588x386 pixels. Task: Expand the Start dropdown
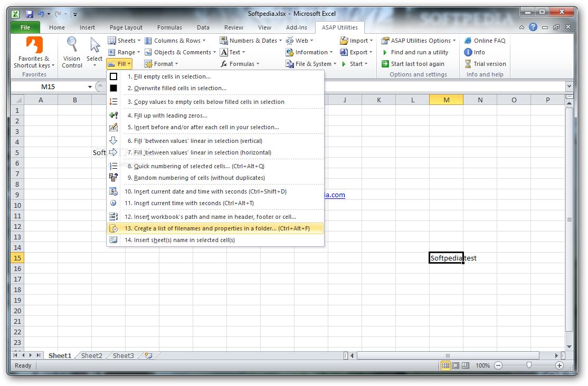pyautogui.click(x=354, y=64)
